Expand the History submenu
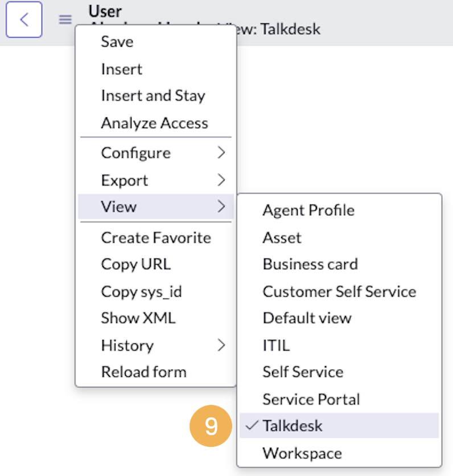Viewport: 453px width, 476px height. click(156, 346)
